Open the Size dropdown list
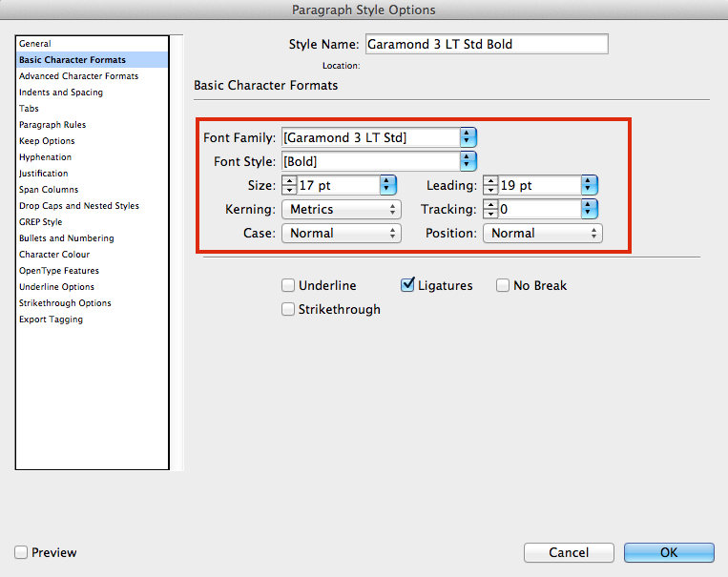 [387, 186]
